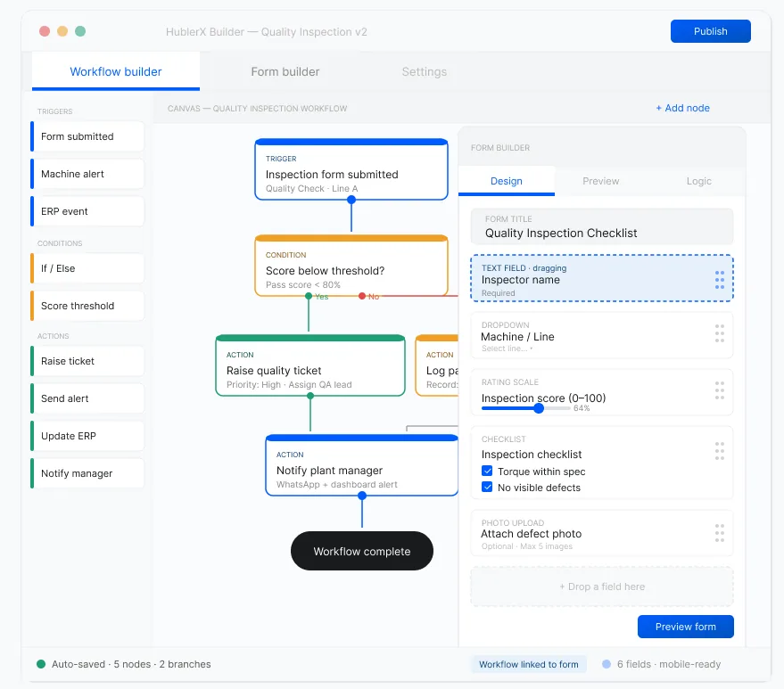The width and height of the screenshot is (784, 689).
Task: Select the Form submitted trigger block
Action: (x=87, y=136)
